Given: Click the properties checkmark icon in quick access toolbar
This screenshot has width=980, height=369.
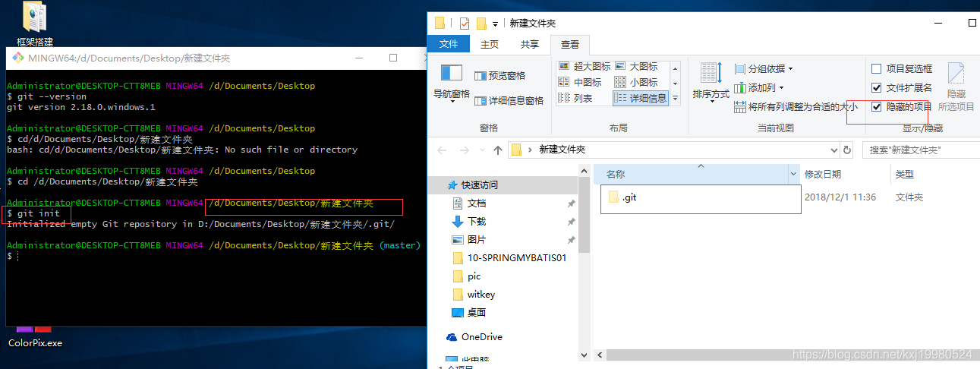Looking at the screenshot, I should (x=465, y=24).
